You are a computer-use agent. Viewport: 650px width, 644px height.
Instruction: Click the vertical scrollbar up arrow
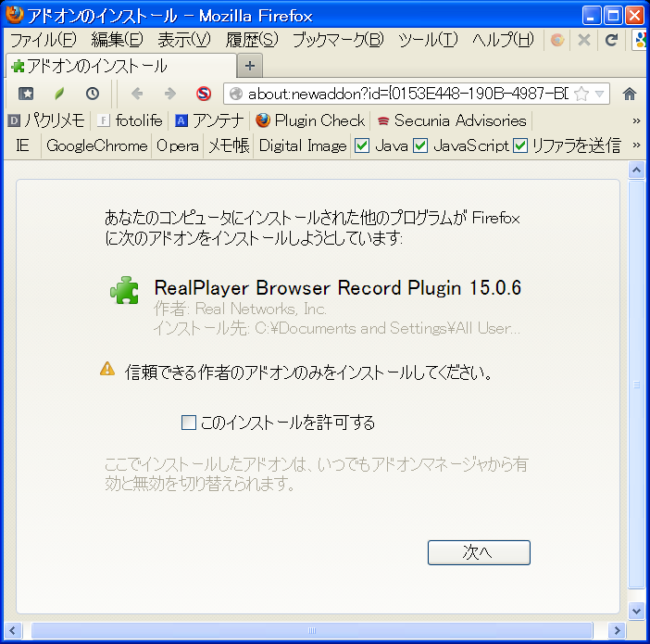[x=636, y=170]
